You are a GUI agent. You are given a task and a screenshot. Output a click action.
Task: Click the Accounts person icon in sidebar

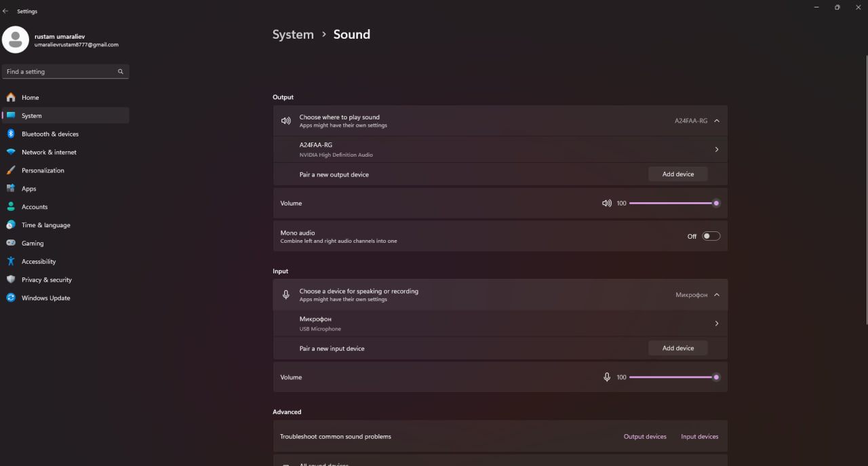(x=11, y=207)
